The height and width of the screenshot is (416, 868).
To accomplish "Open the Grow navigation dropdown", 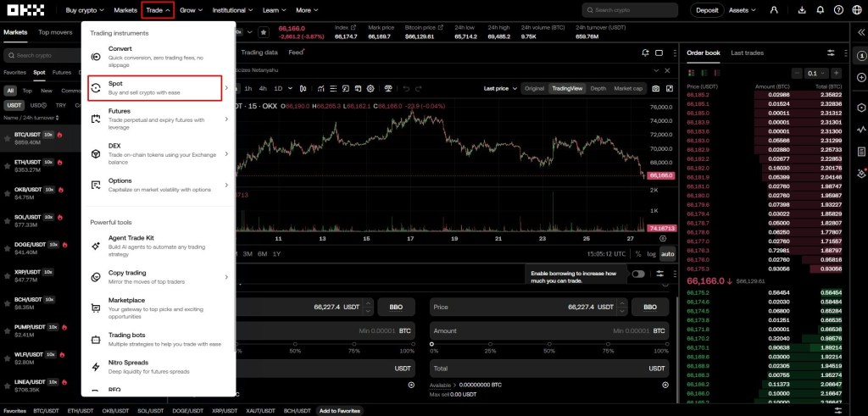I will click(191, 10).
